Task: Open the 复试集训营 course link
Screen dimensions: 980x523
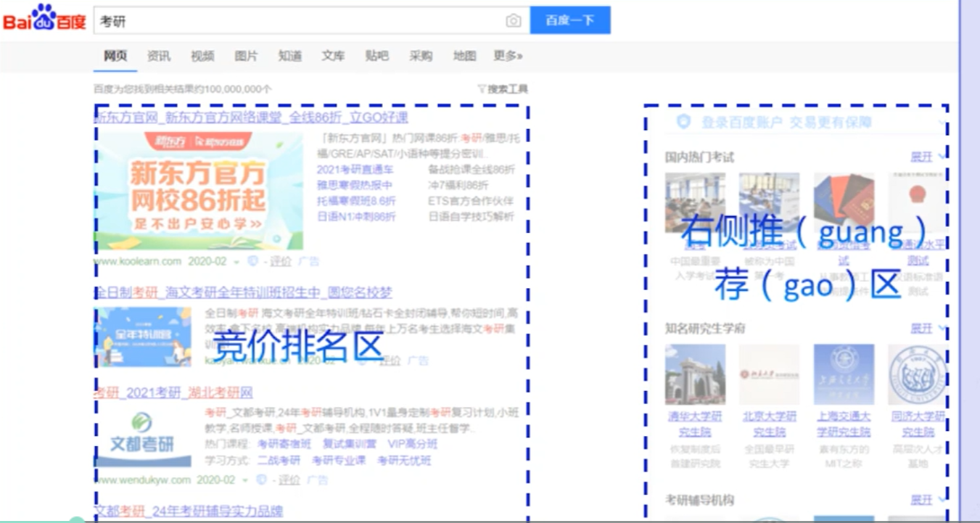Action: tap(350, 444)
